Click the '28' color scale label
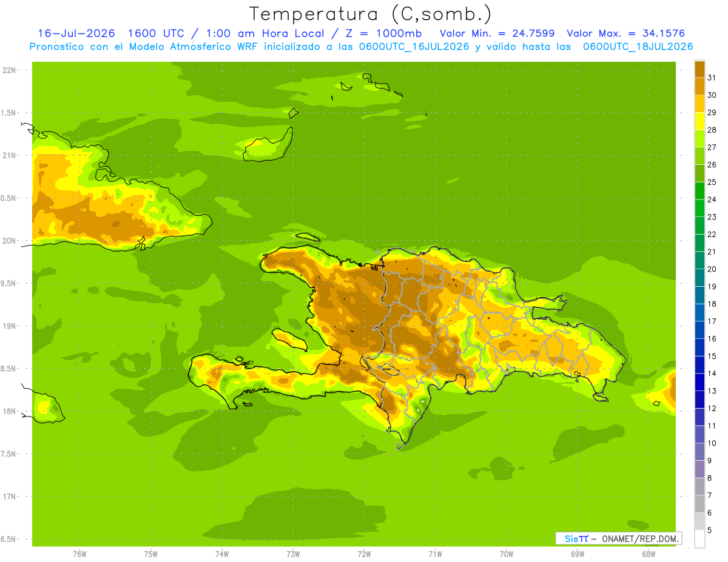Viewport: 728px width, 562px height. pos(712,130)
